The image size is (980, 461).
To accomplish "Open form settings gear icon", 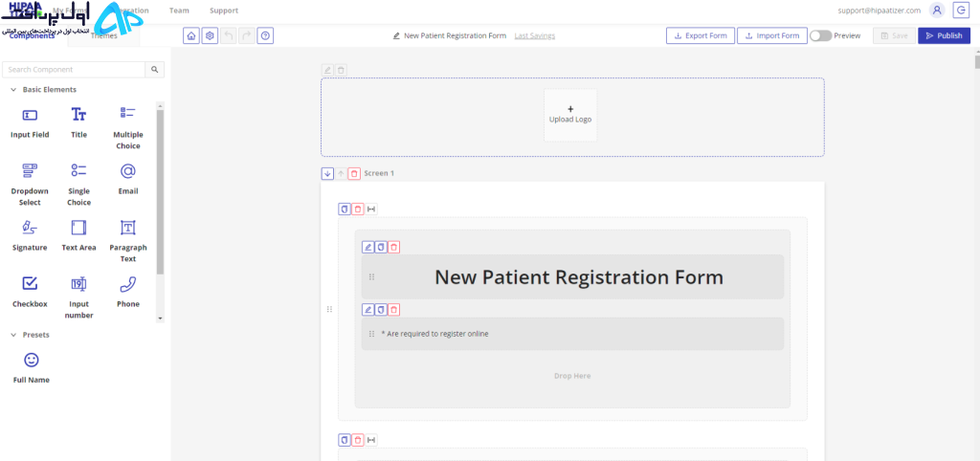I will [x=210, y=35].
